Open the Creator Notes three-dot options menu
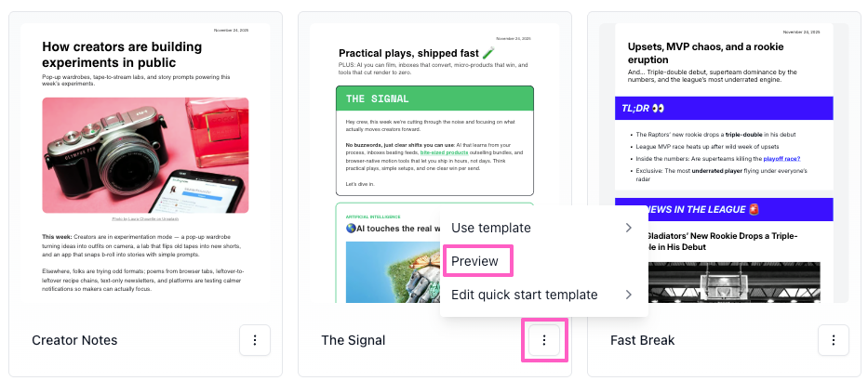The width and height of the screenshot is (868, 381). pyautogui.click(x=254, y=341)
